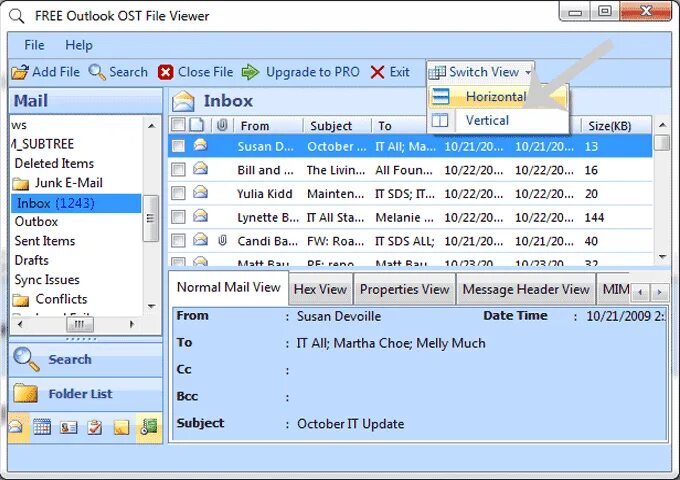
Task: Choose Horizontal from Switch View menu
Action: click(498, 96)
